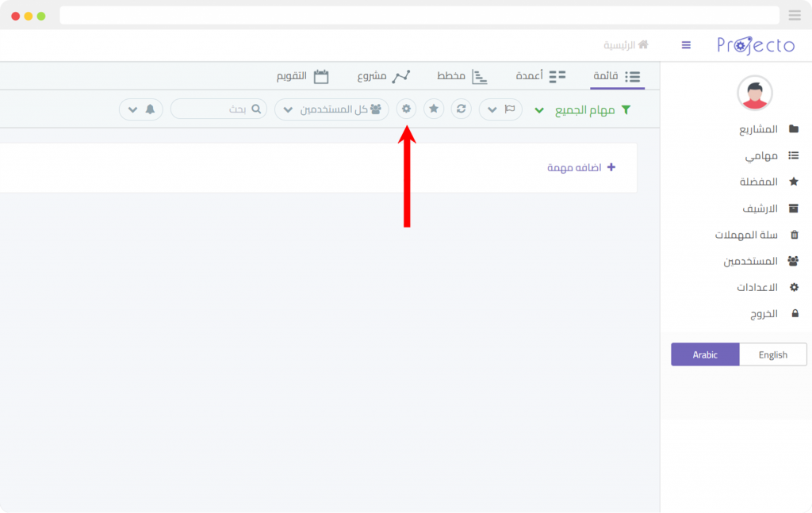Viewport: 812px width, 513px height.
Task: Switch to the قائمة list tab
Action: 617,77
